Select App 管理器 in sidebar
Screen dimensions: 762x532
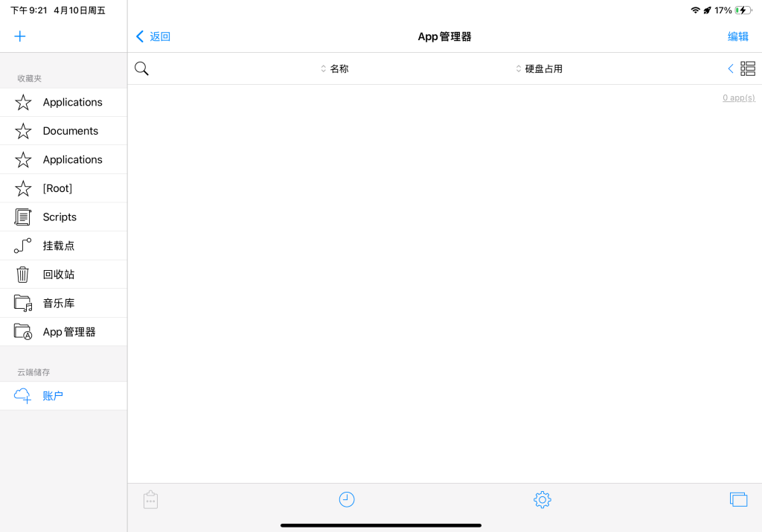(64, 332)
